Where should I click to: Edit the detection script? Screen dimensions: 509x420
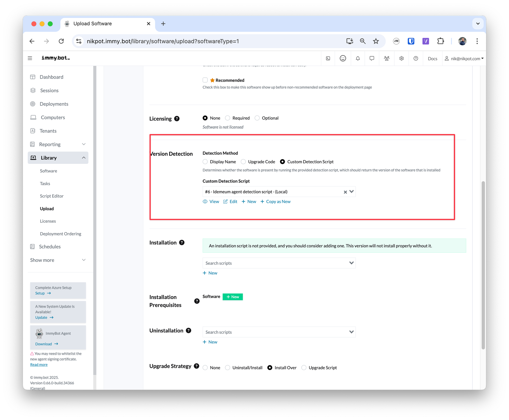click(x=230, y=201)
